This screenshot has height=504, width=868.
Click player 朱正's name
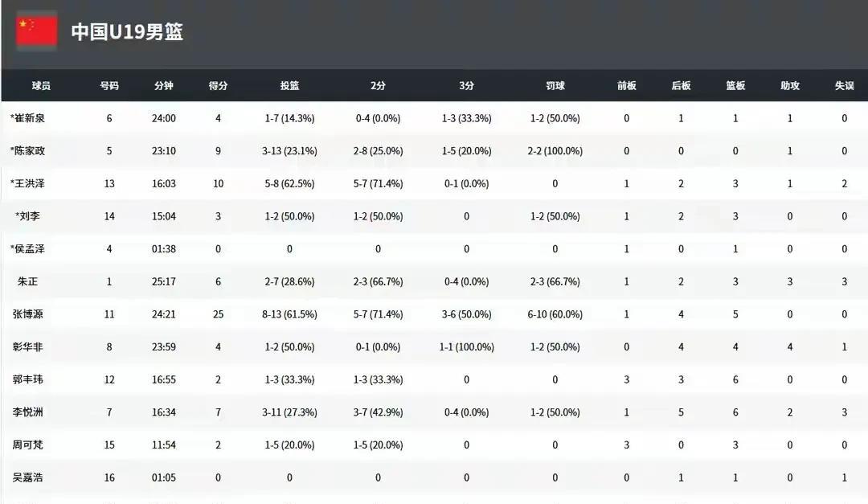click(x=27, y=281)
